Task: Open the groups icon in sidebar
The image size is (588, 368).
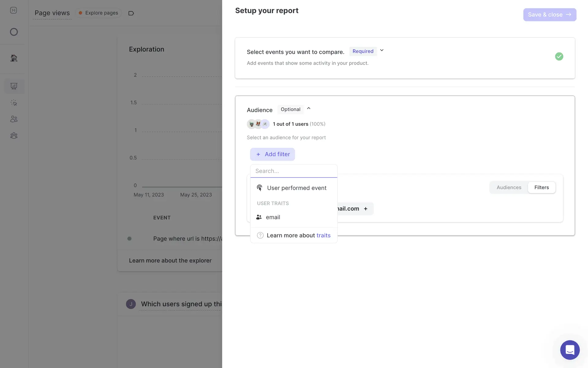Action: [14, 136]
